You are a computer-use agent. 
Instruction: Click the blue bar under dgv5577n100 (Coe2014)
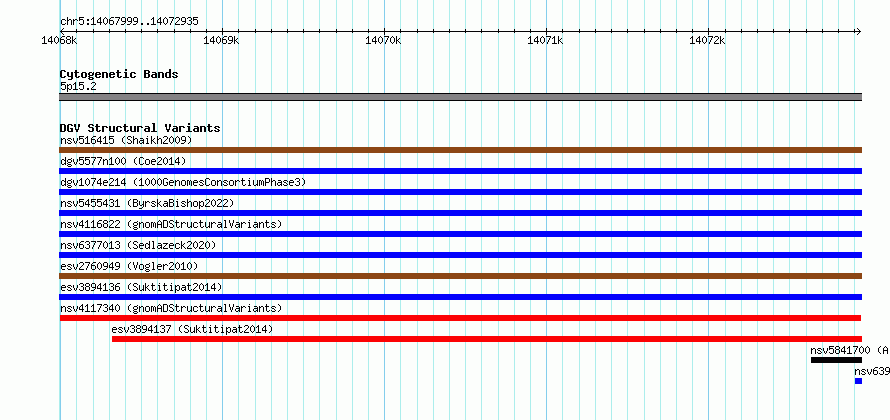coord(460,171)
